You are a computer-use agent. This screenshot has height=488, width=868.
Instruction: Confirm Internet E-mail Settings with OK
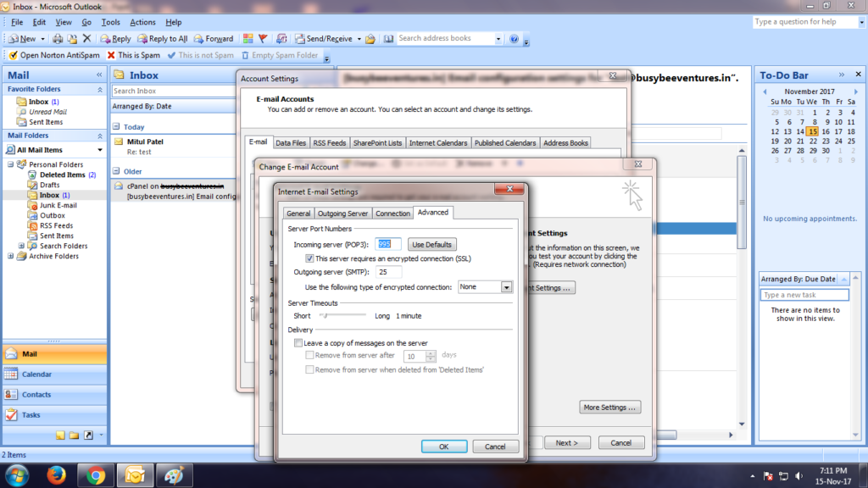pos(444,446)
